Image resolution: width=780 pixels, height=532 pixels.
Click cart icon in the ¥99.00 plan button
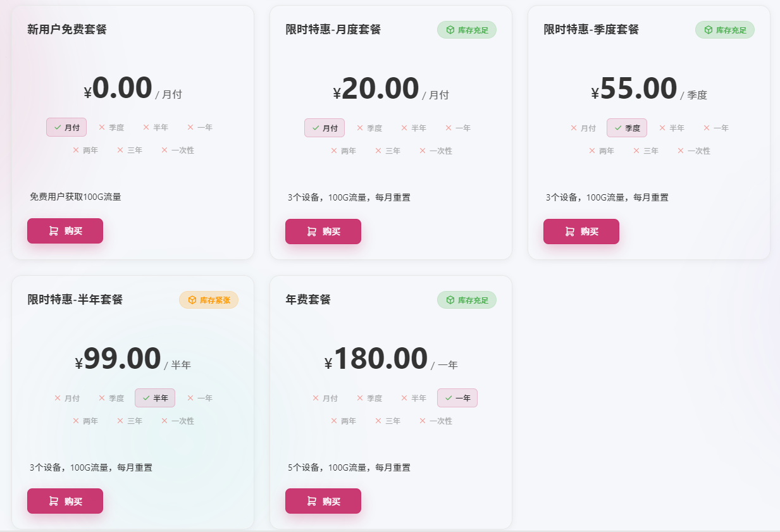tap(54, 502)
